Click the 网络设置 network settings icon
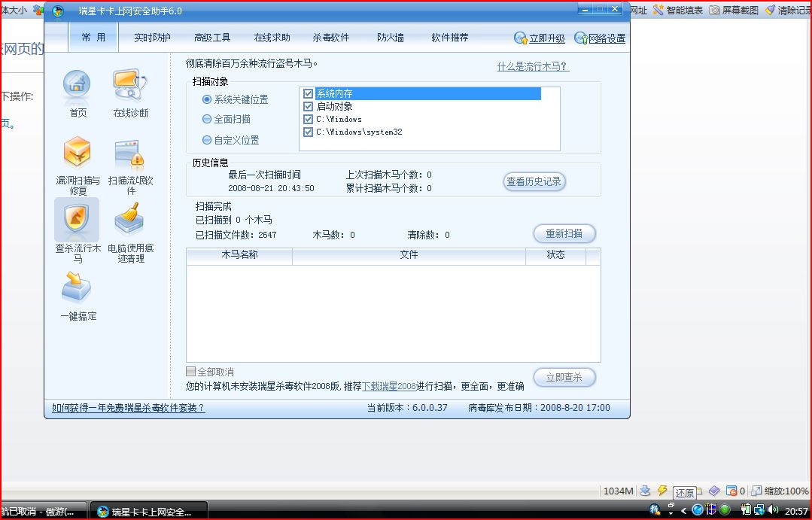Viewport: 812px width, 520px height. (581, 38)
